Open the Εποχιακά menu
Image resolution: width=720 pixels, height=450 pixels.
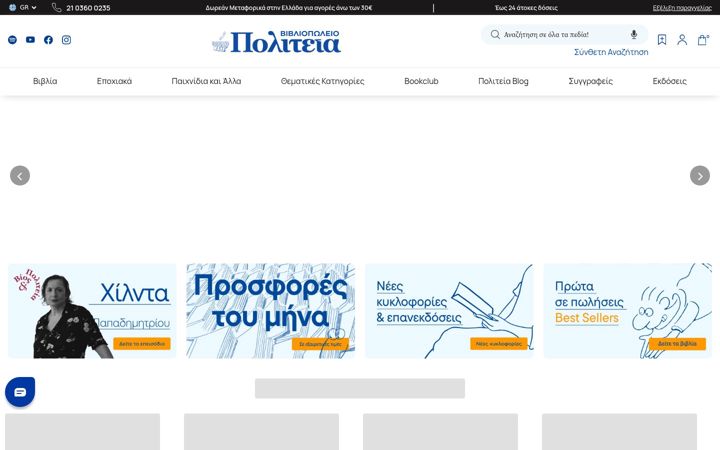(114, 81)
